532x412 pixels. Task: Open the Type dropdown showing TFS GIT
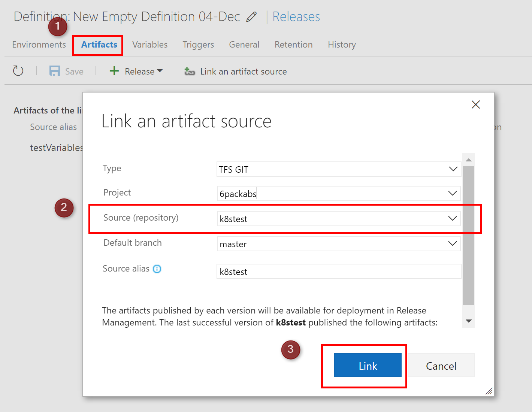pyautogui.click(x=339, y=169)
